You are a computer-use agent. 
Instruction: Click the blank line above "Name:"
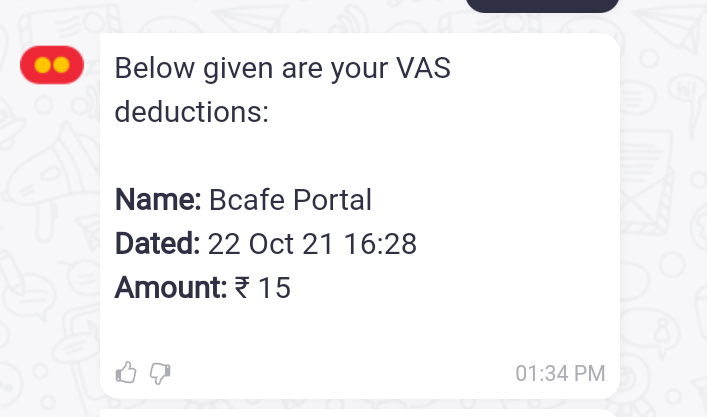tap(300, 156)
